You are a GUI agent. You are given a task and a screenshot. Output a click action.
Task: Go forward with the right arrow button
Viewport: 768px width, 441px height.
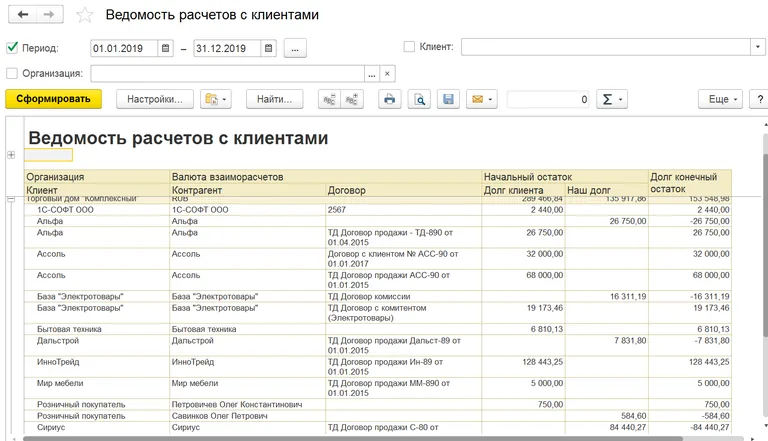(x=49, y=15)
